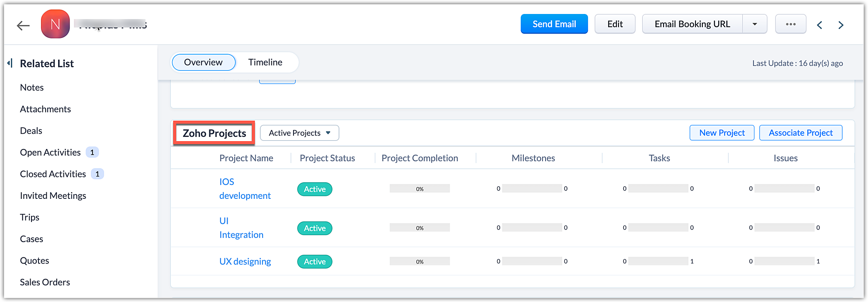Collapse the Related List sidebar
This screenshot has height=302, width=868.
(x=10, y=63)
